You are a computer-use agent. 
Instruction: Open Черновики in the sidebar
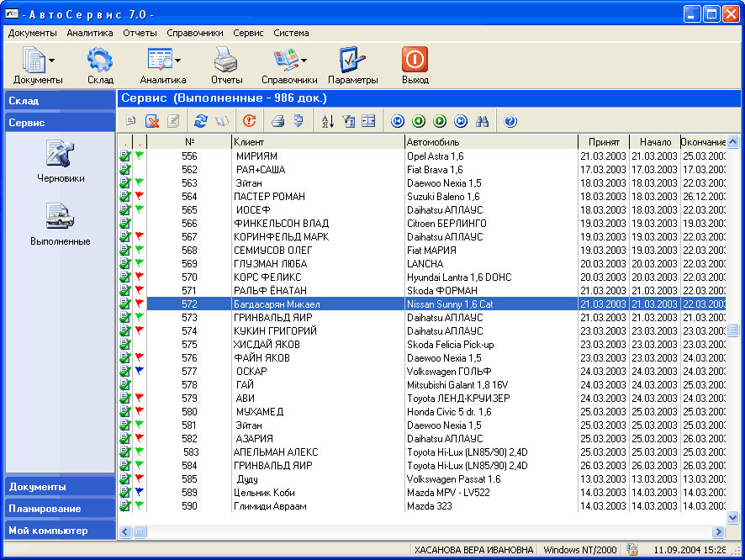pyautogui.click(x=60, y=160)
